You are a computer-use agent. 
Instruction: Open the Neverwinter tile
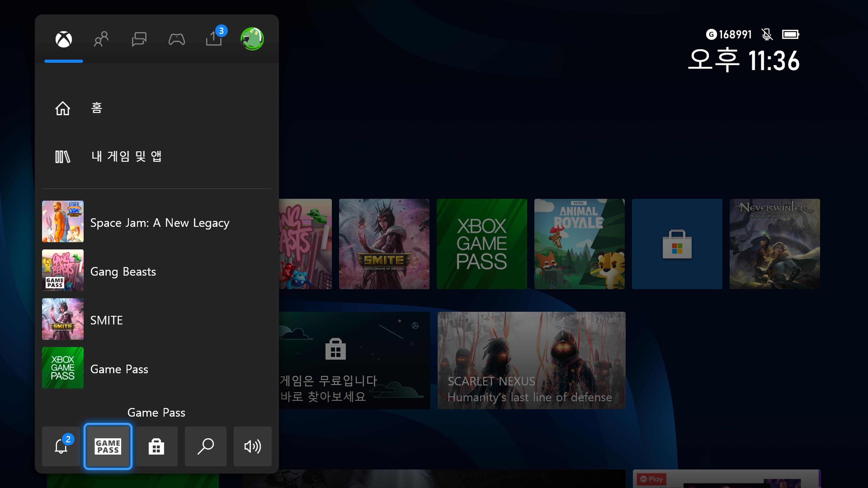[x=775, y=244]
